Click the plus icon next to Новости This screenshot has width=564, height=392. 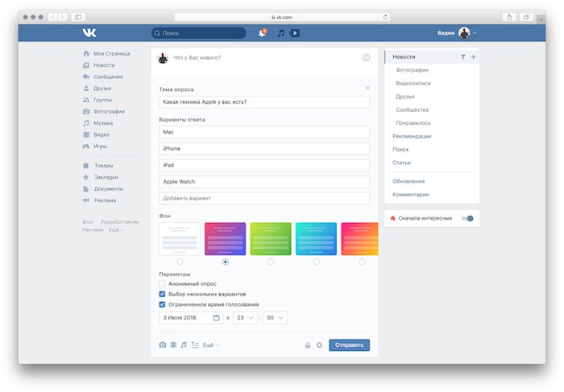[x=474, y=57]
